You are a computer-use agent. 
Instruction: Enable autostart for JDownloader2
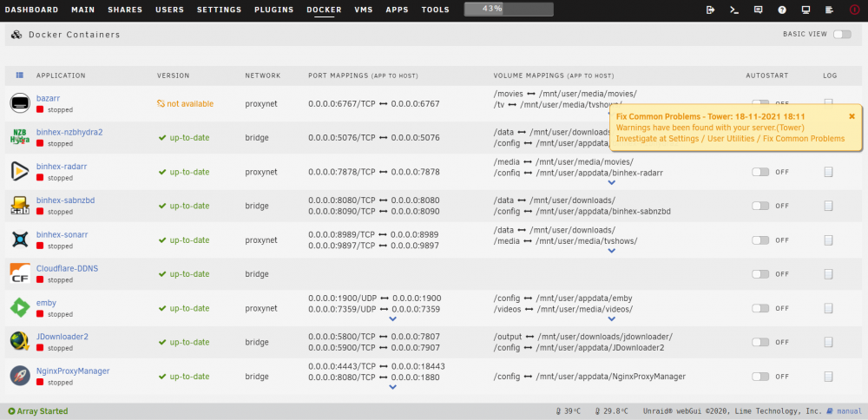pos(760,342)
